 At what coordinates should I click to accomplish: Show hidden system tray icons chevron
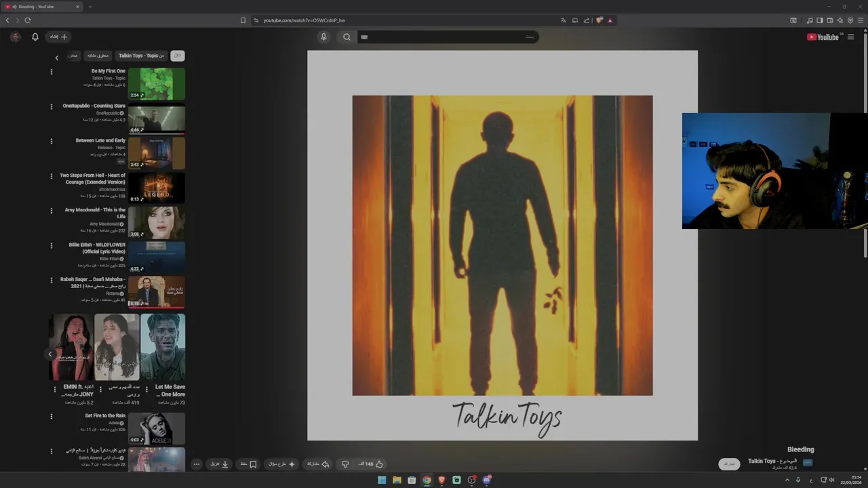tap(787, 480)
